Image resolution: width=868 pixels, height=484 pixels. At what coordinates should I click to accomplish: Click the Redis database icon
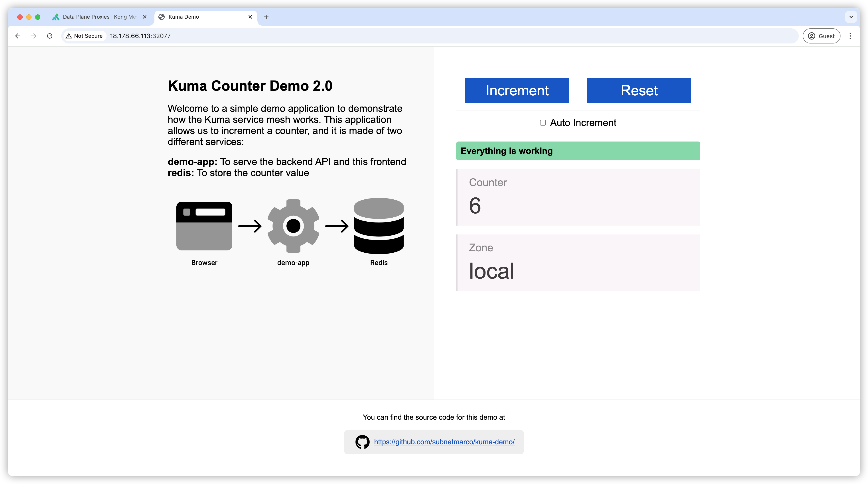(379, 226)
